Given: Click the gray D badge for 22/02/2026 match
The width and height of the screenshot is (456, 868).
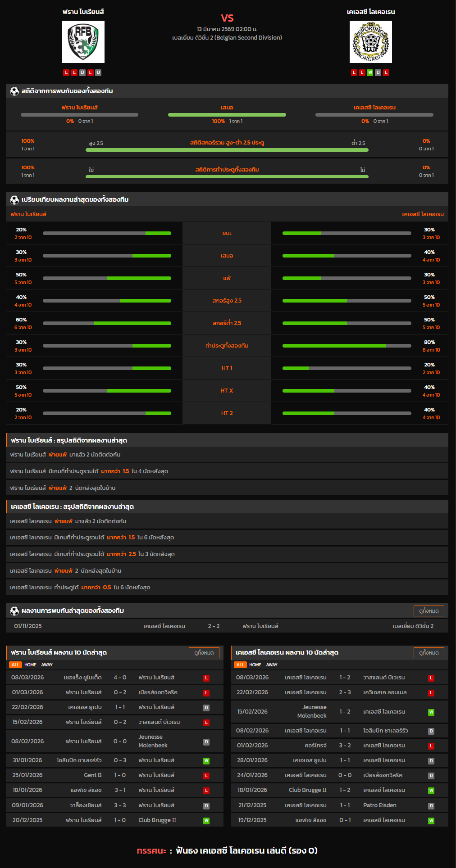Looking at the screenshot, I should [x=206, y=708].
